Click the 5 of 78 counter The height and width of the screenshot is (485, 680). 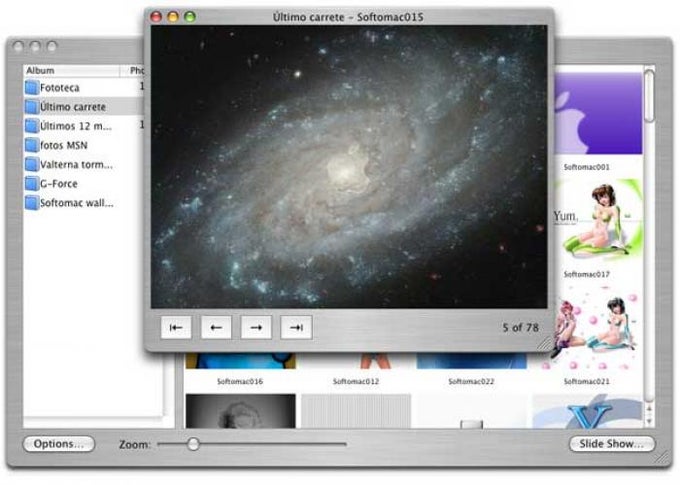(520, 328)
